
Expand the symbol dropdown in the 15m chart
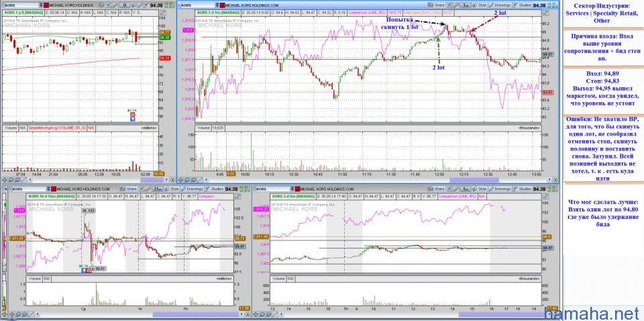pyautogui.click(x=48, y=189)
